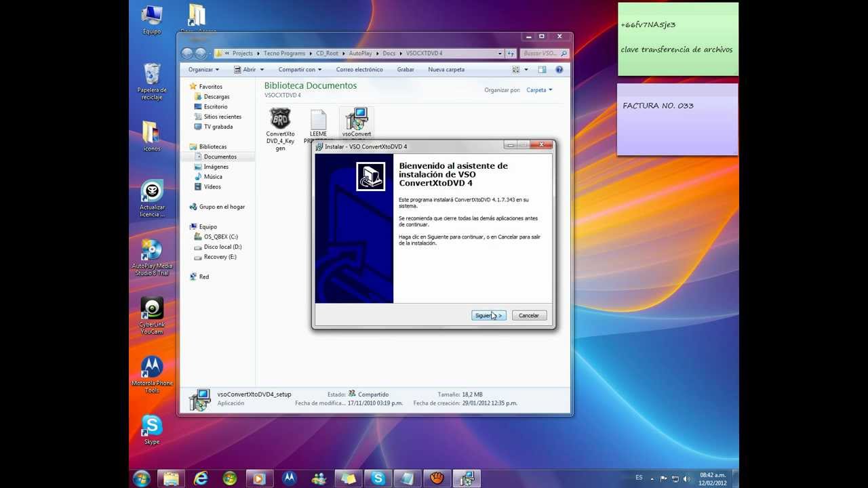Click Tecno Programs in the breadcrumb

pos(284,53)
